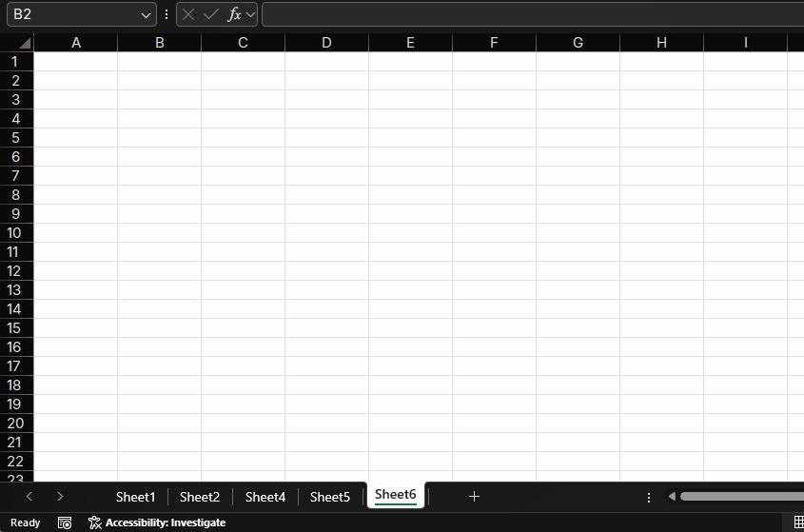This screenshot has height=532, width=804.
Task: Select column G header
Action: (x=578, y=43)
